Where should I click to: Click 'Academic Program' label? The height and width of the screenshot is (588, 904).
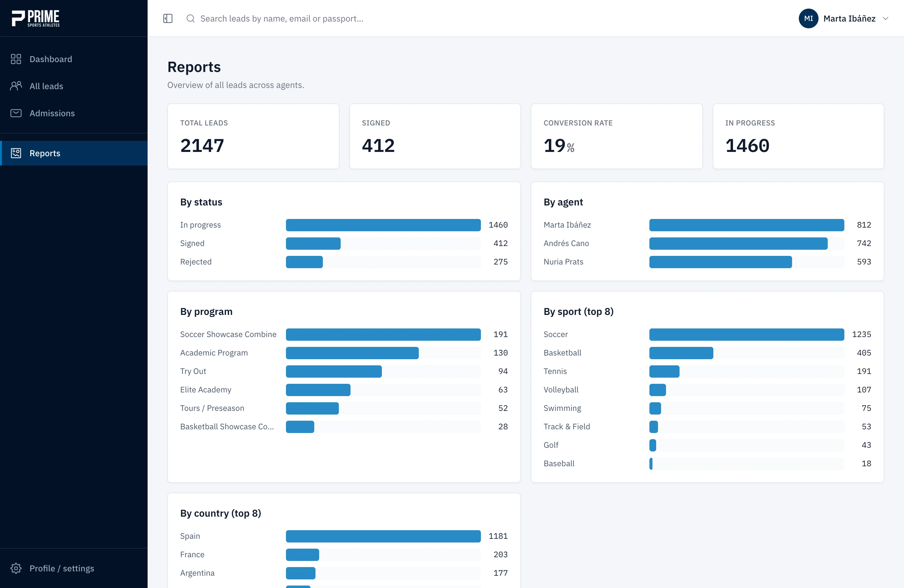pos(214,353)
